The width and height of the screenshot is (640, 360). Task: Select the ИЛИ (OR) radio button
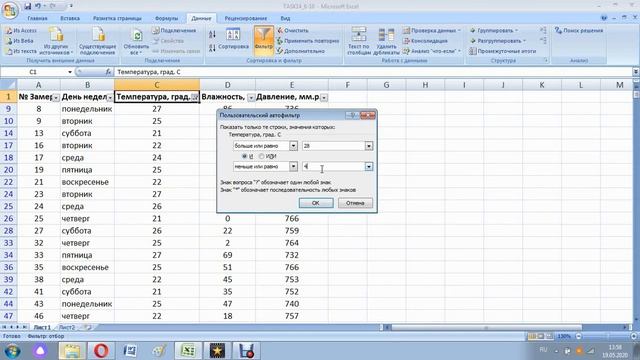pyautogui.click(x=262, y=156)
